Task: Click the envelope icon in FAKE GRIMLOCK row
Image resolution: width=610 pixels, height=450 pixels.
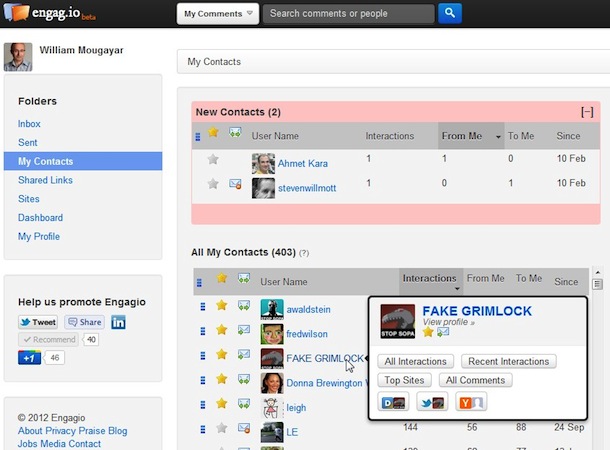Action: [x=244, y=354]
